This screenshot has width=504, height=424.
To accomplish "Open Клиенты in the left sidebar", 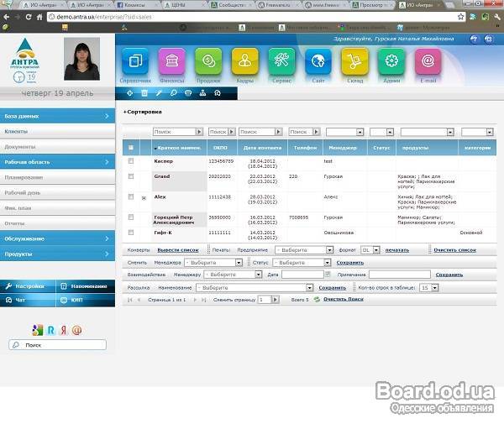I will tap(56, 132).
